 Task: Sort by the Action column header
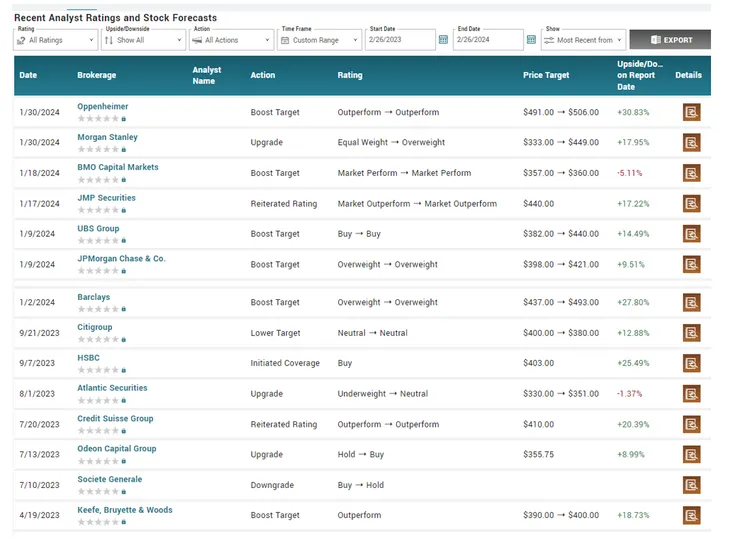click(263, 75)
